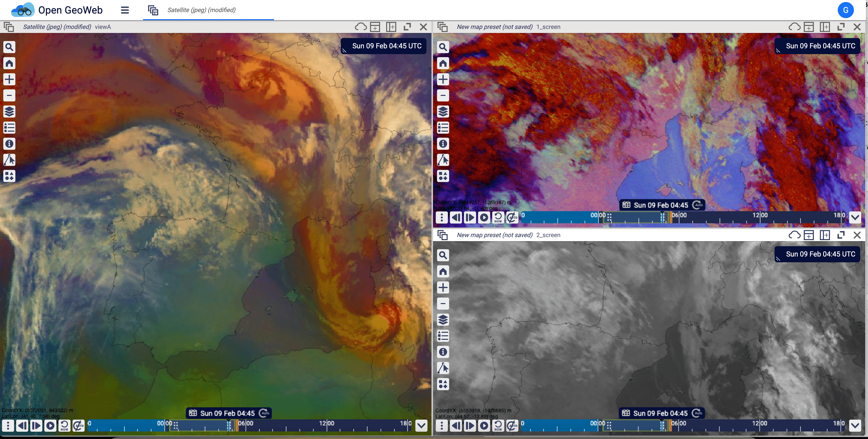Open the user account avatar at top right

pyautogui.click(x=846, y=10)
